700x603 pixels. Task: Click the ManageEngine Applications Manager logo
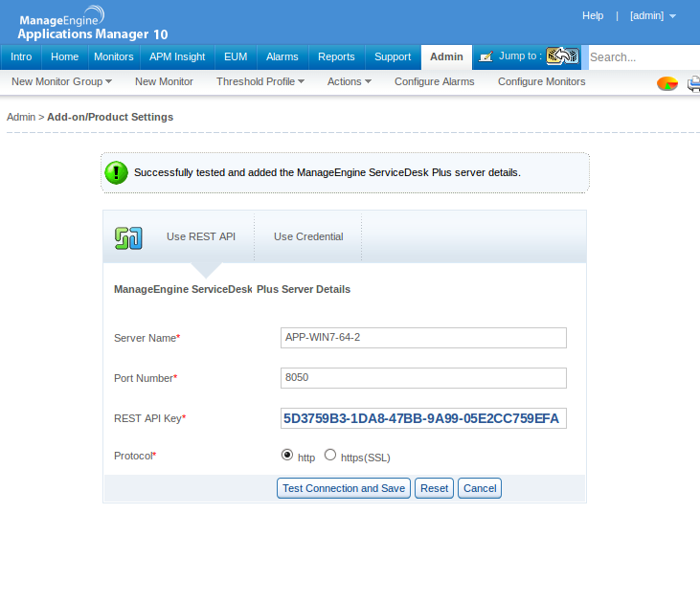click(93, 23)
